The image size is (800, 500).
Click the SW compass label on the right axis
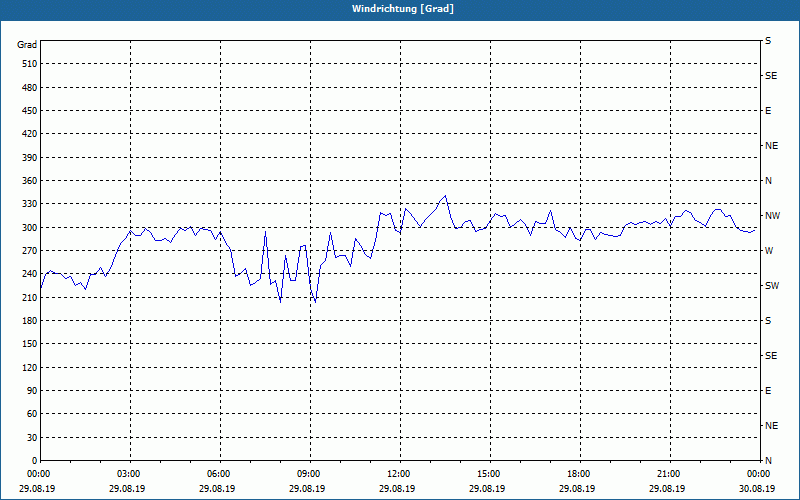coord(772,286)
